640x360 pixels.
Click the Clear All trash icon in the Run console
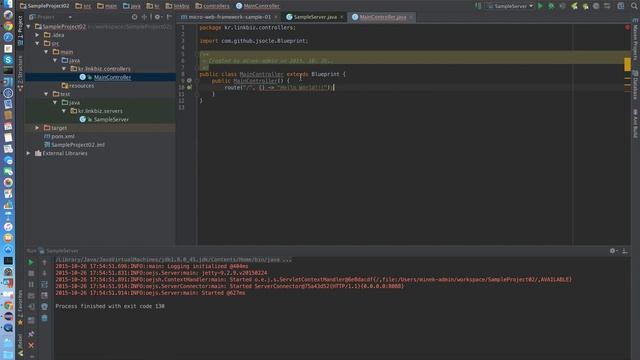[44, 318]
